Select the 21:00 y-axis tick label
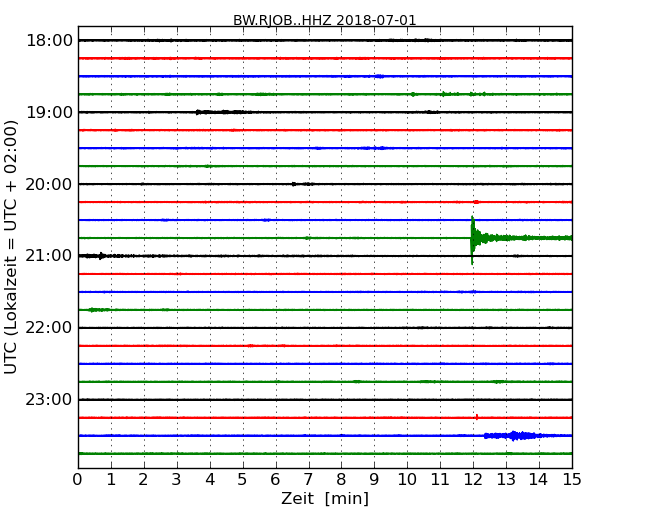Viewport: 650px width, 520px height. (49, 256)
